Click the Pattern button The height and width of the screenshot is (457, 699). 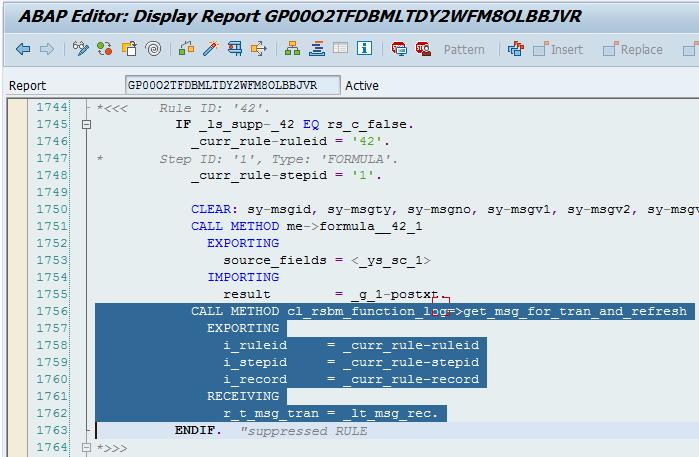pos(464,49)
